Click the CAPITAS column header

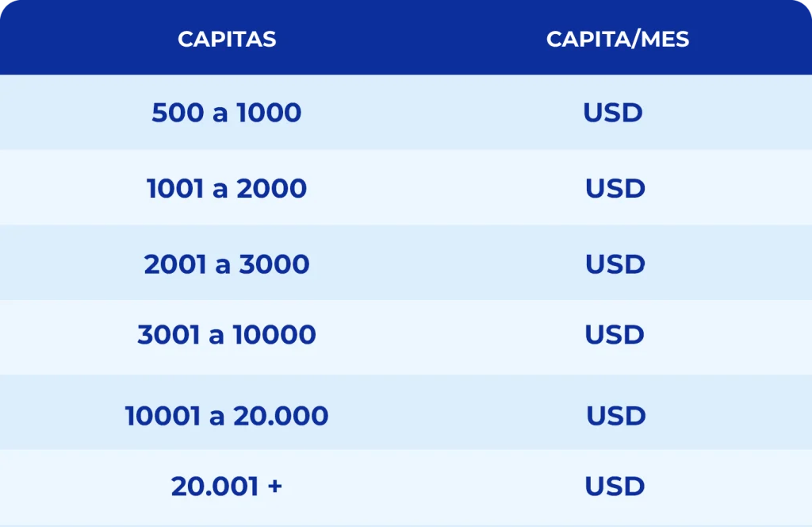pos(227,40)
